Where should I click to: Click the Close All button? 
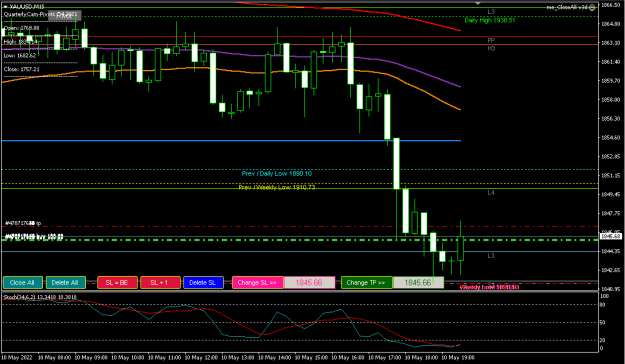coord(23,283)
